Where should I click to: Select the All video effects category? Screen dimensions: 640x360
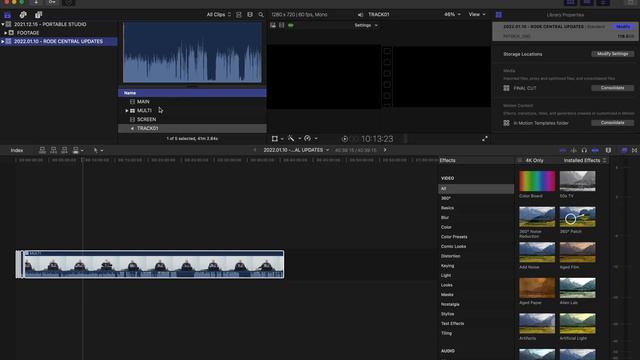(476, 189)
